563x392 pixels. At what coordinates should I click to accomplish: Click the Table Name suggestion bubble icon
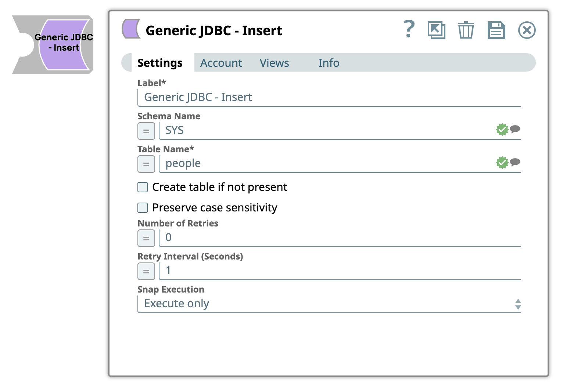515,162
